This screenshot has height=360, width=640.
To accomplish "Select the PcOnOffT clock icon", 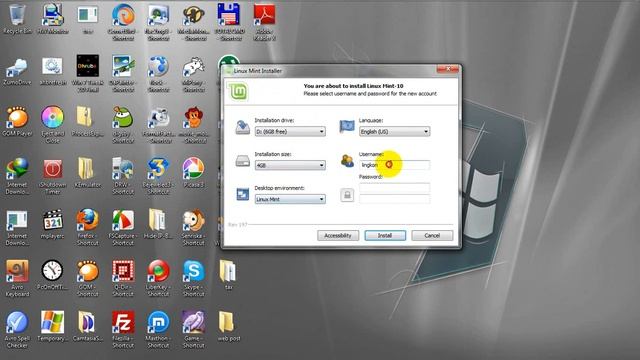I will (x=53, y=275).
